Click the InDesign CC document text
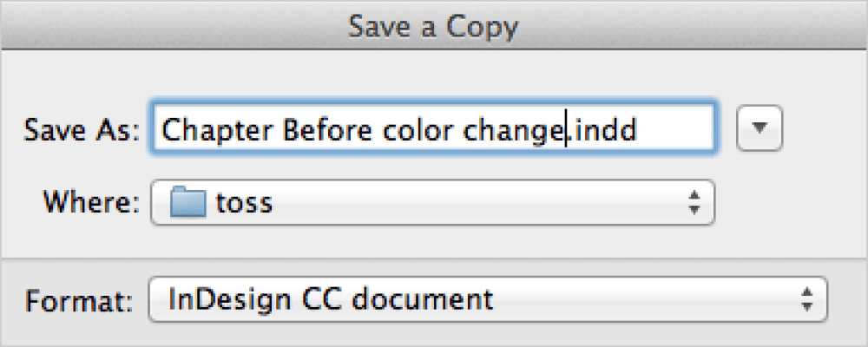This screenshot has width=868, height=347. coord(331,299)
